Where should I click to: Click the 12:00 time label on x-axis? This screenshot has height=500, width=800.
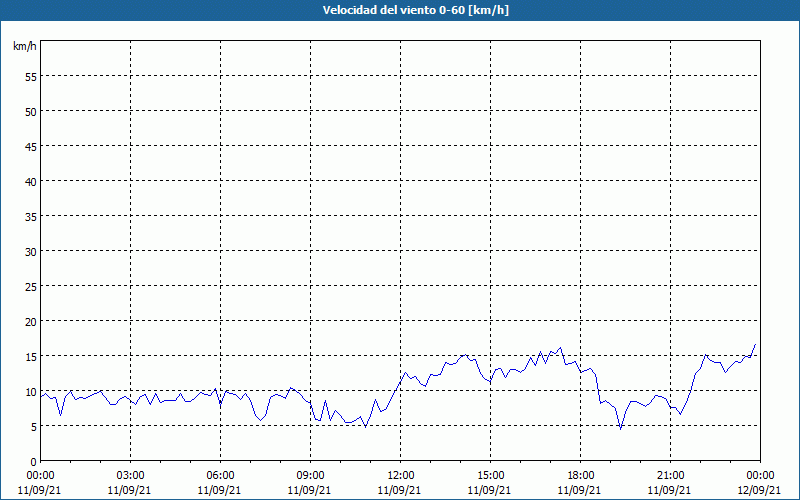(x=401, y=476)
